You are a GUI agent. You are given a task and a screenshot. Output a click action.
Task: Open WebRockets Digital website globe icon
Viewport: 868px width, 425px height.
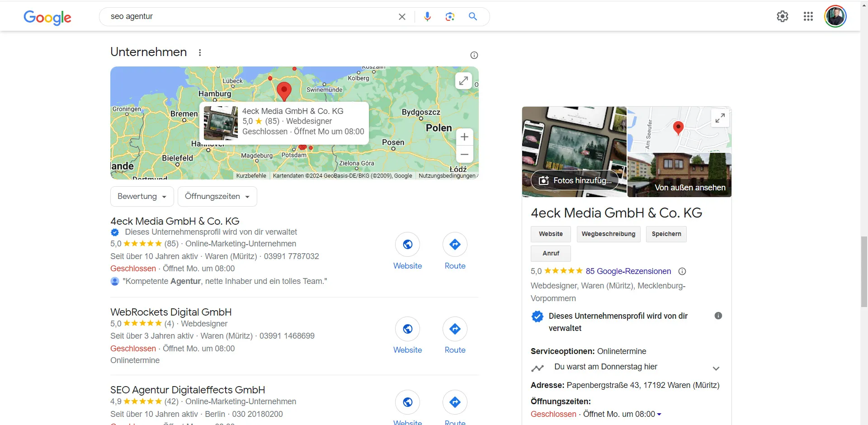[408, 329]
